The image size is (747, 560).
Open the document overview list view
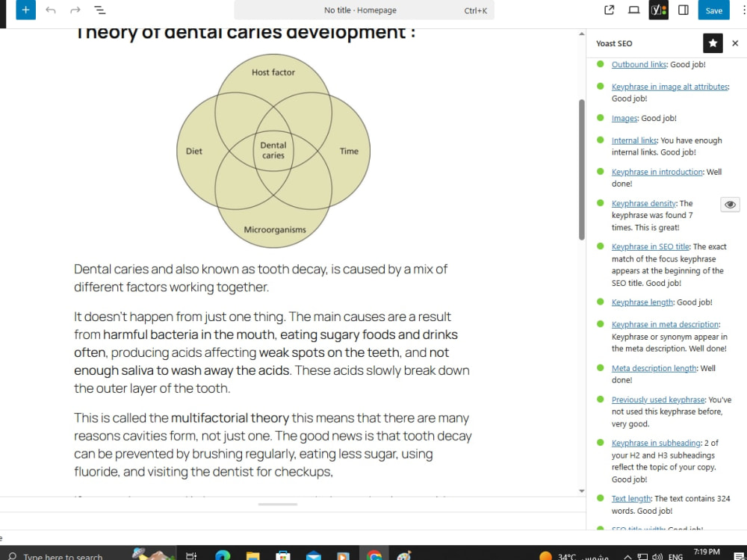(99, 10)
